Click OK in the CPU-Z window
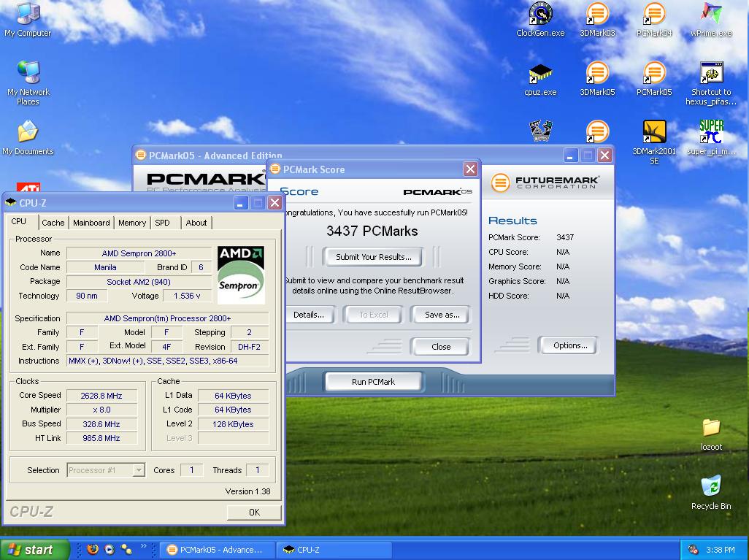749x560 pixels. tap(254, 513)
